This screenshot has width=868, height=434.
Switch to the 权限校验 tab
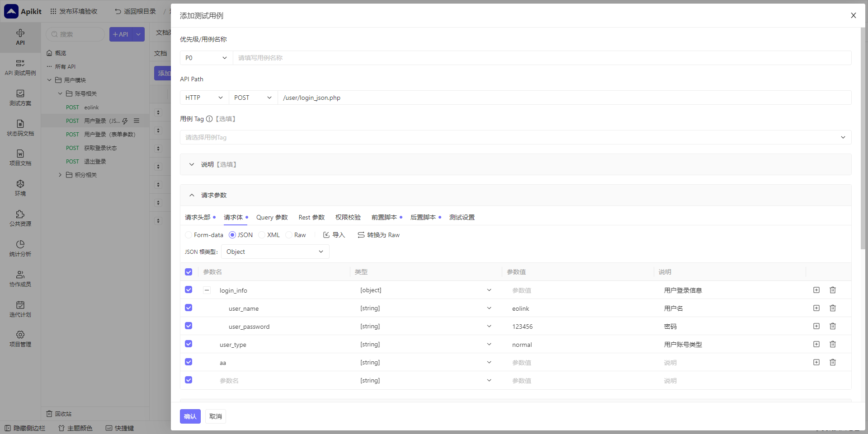[348, 217]
